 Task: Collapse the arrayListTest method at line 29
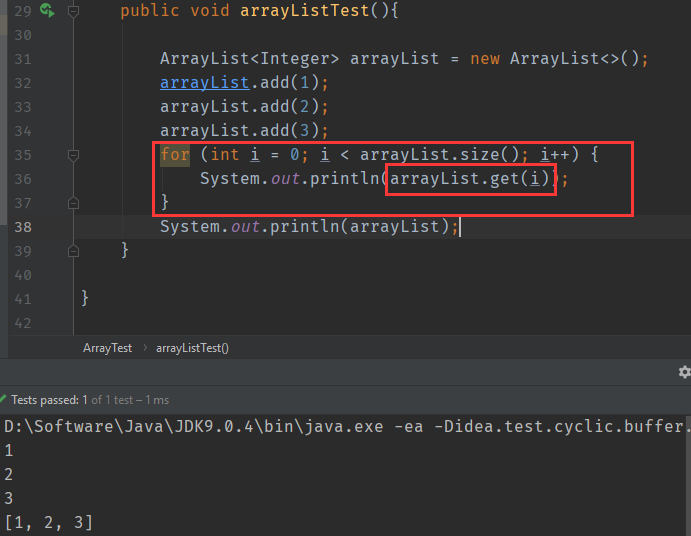[x=74, y=11]
